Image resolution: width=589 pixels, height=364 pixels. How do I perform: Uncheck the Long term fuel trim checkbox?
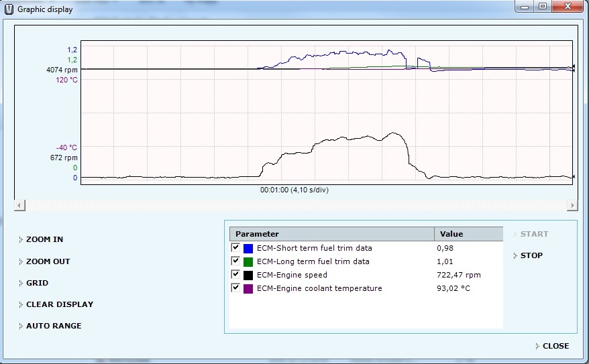235,261
